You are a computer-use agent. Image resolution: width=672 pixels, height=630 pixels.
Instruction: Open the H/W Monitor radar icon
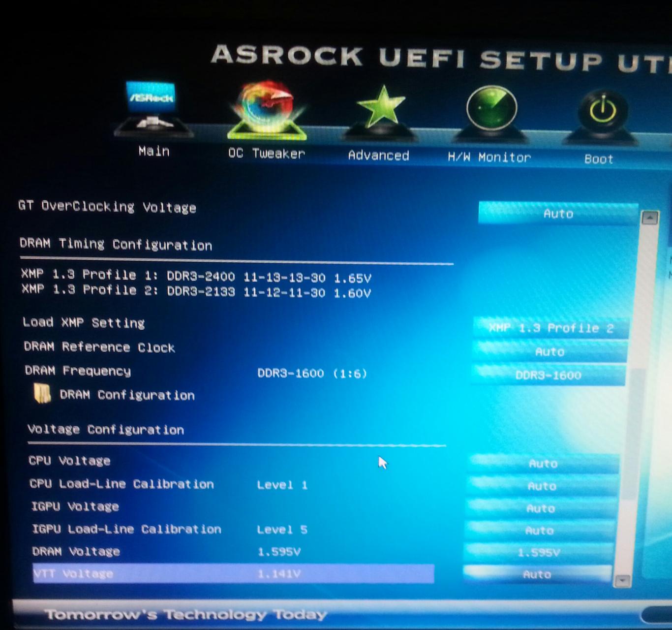coord(491,113)
